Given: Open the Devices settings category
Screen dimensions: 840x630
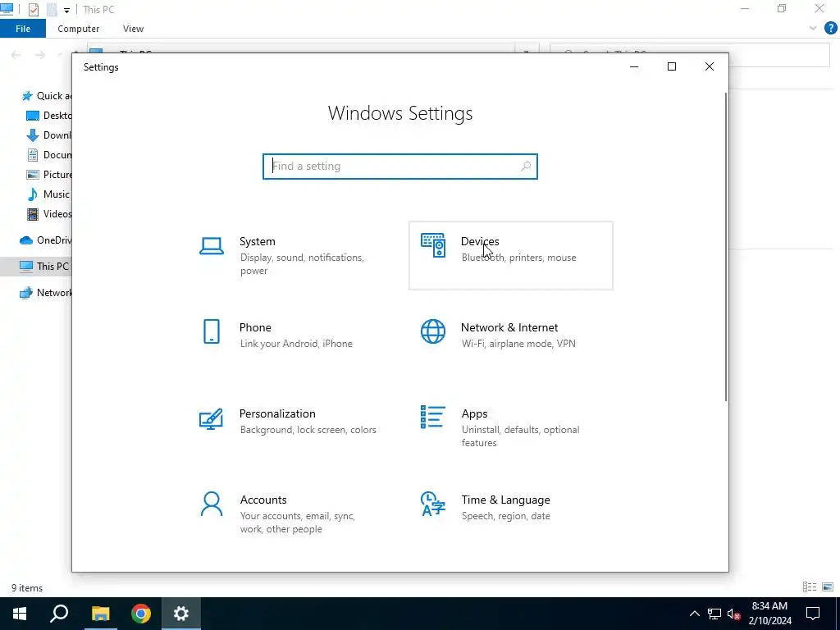Looking at the screenshot, I should [510, 256].
